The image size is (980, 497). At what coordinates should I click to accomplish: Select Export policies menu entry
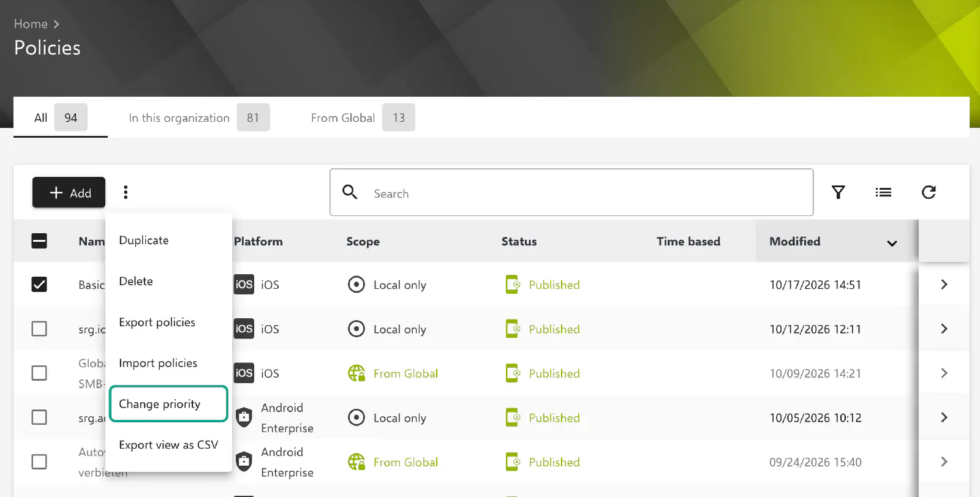click(168, 322)
